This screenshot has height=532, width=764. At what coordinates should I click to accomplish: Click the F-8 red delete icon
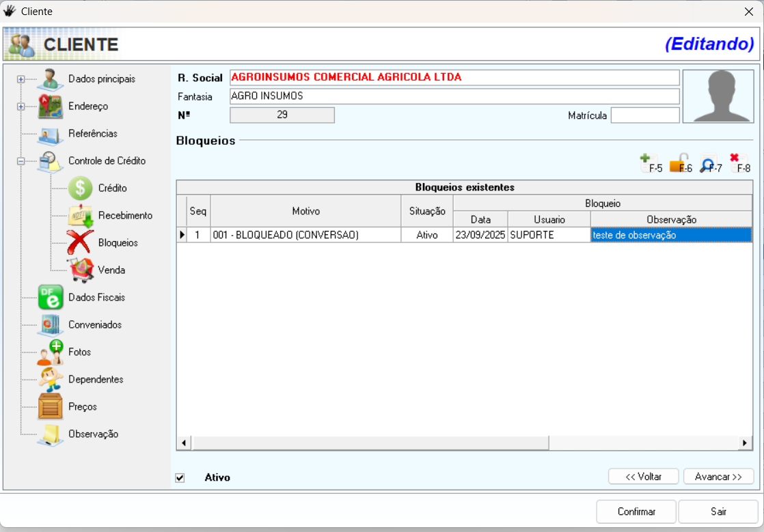coord(739,164)
